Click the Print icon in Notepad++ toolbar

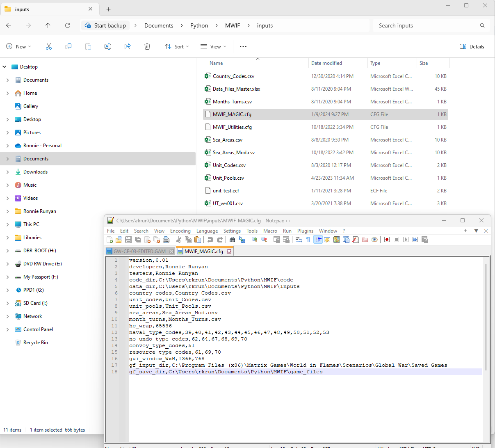pyautogui.click(x=166, y=240)
